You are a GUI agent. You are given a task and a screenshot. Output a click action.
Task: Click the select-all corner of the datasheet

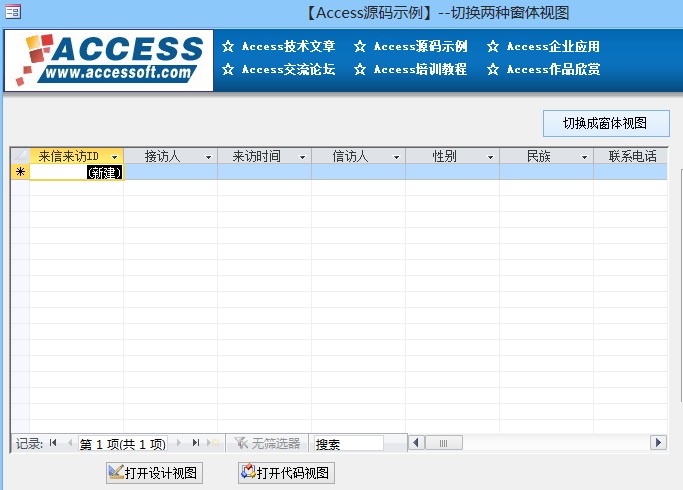click(20, 156)
